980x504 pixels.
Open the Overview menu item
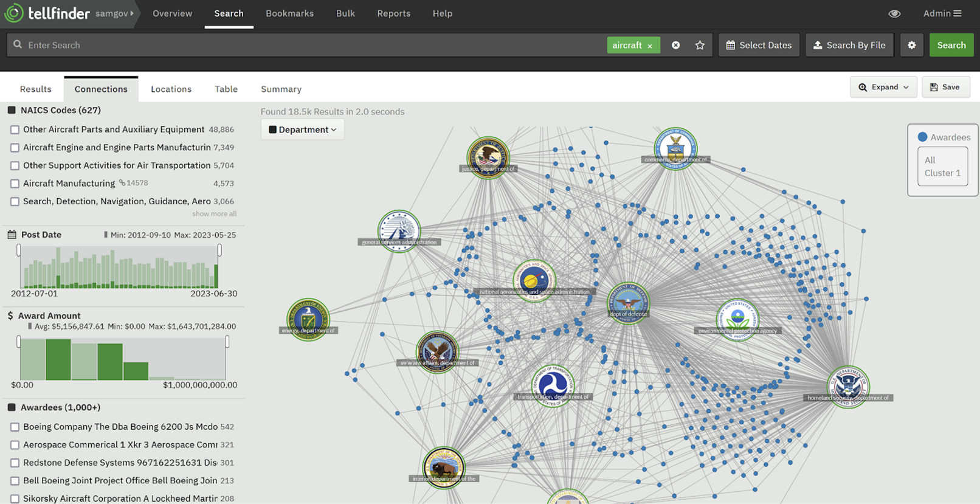172,13
